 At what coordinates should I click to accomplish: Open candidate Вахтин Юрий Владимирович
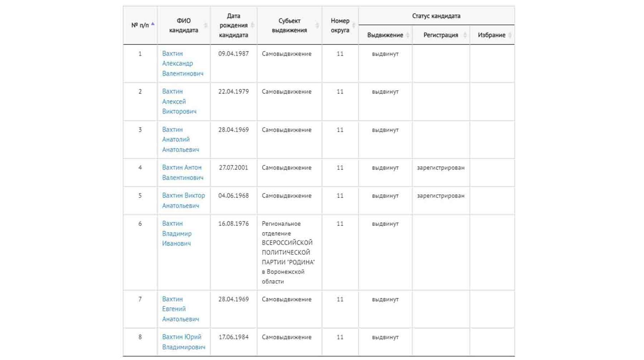(184, 342)
